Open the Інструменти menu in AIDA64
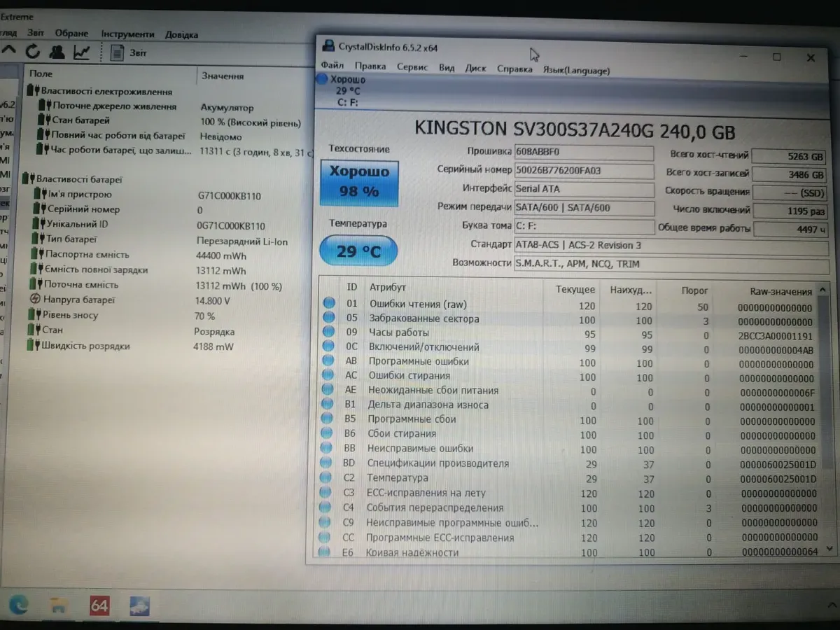 point(127,34)
